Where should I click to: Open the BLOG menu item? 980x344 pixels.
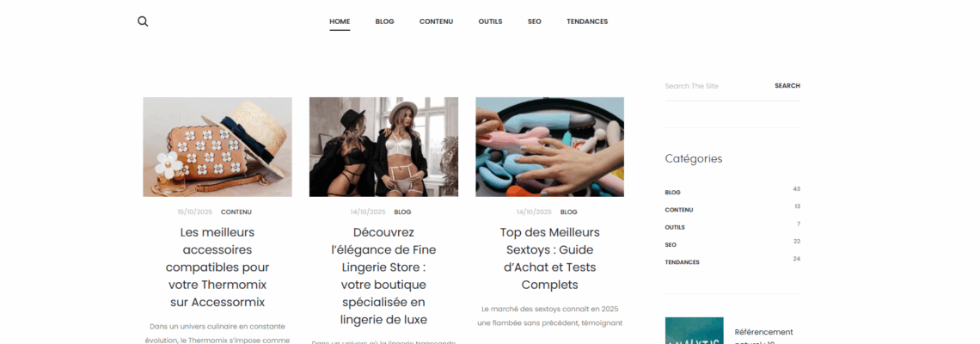coord(384,21)
